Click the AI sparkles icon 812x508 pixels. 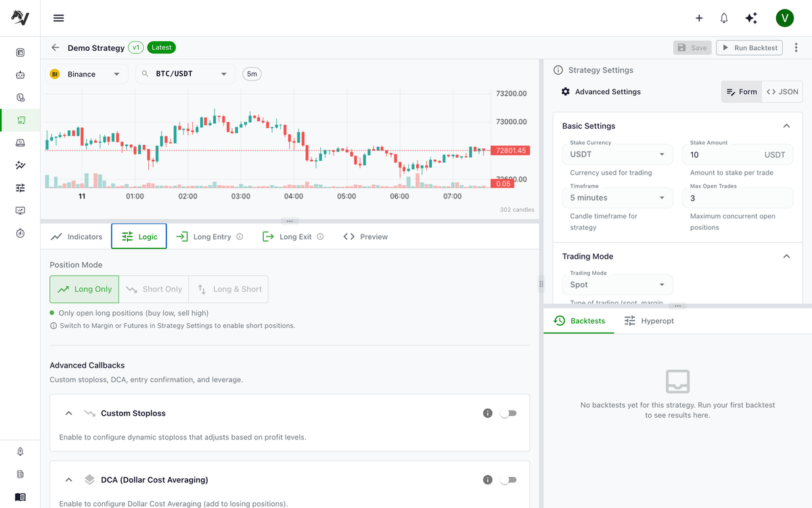(751, 18)
